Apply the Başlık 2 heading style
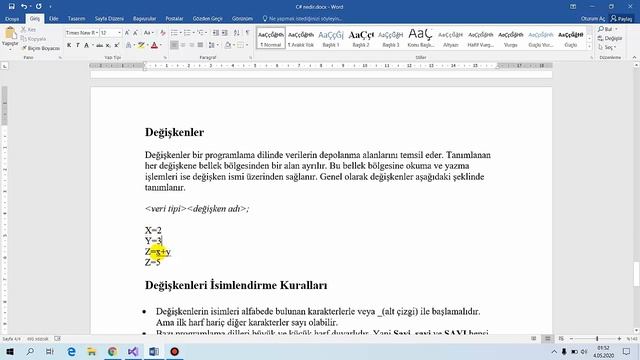 click(x=361, y=38)
